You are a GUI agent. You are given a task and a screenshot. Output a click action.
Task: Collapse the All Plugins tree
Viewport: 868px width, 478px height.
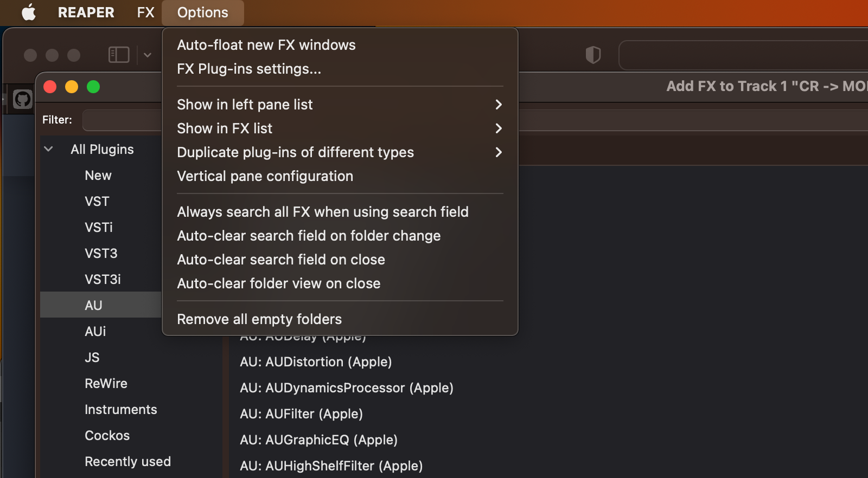pyautogui.click(x=48, y=149)
